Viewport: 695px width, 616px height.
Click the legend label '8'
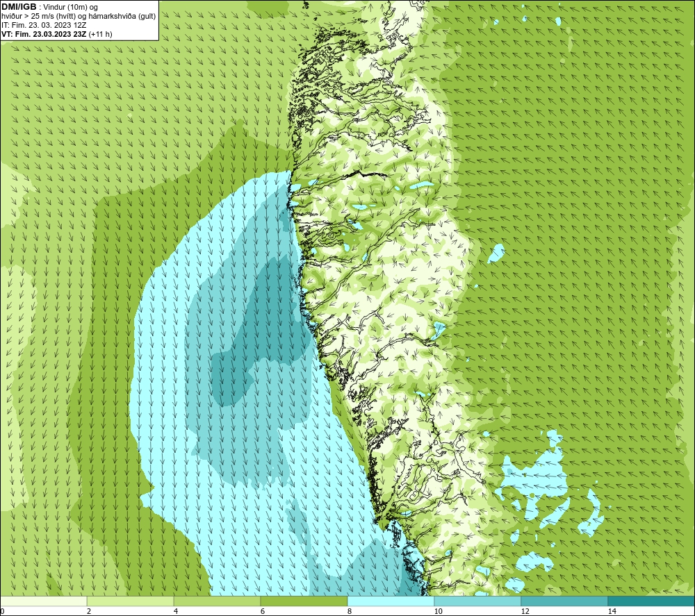click(350, 611)
